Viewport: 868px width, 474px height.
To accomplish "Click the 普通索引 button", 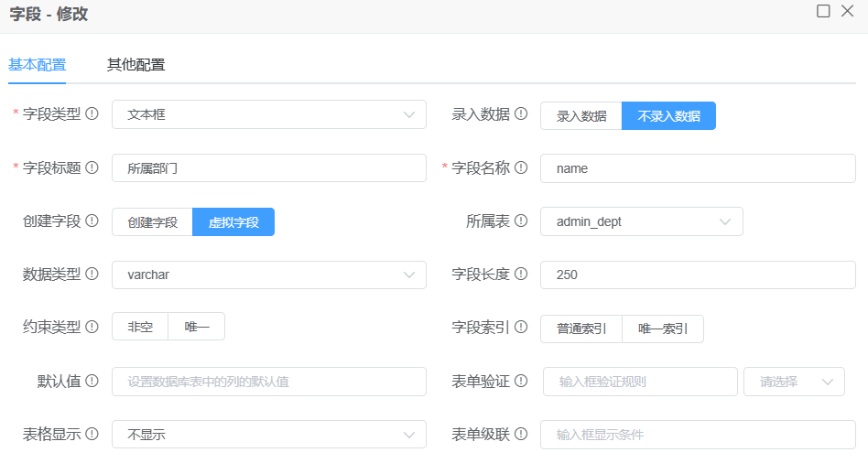I will coord(581,329).
